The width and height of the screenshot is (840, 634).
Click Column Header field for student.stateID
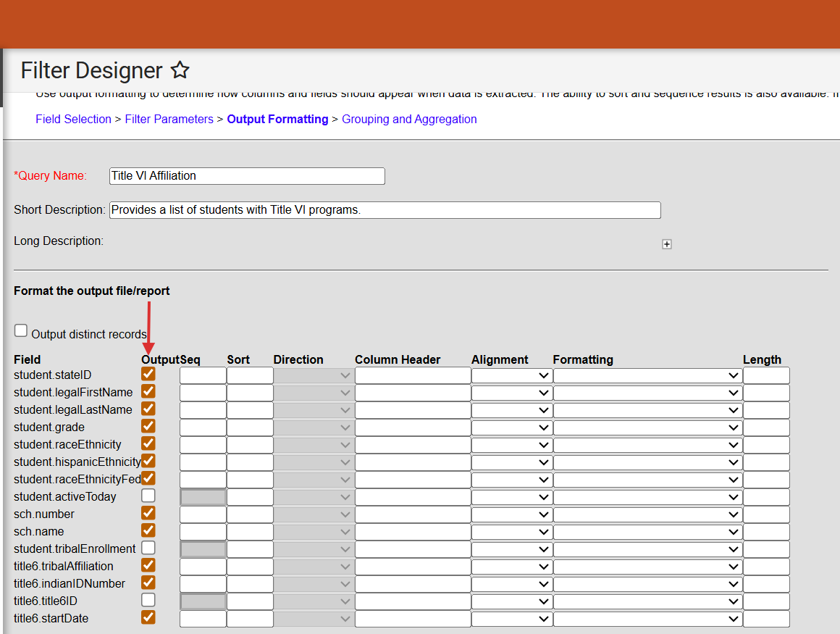413,375
